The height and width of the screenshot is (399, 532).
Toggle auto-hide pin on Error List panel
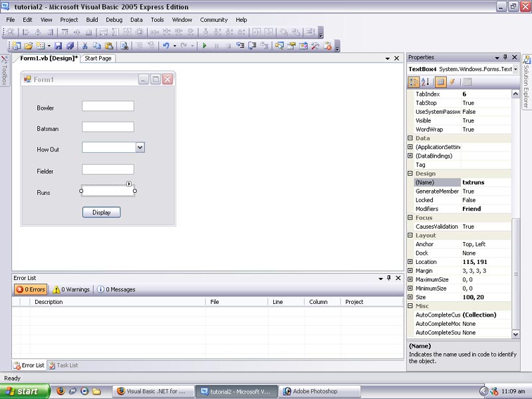click(x=389, y=278)
